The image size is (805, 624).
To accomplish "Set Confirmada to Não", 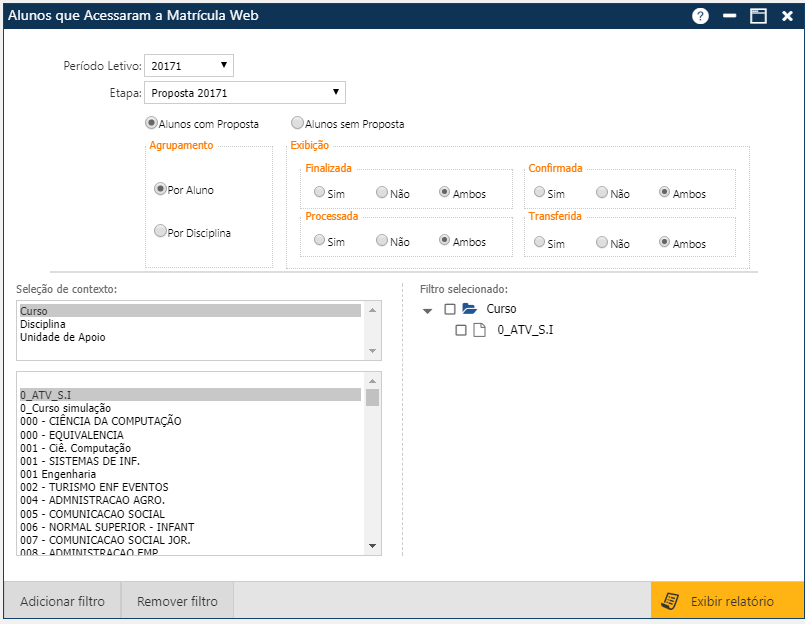I will click(x=602, y=192).
